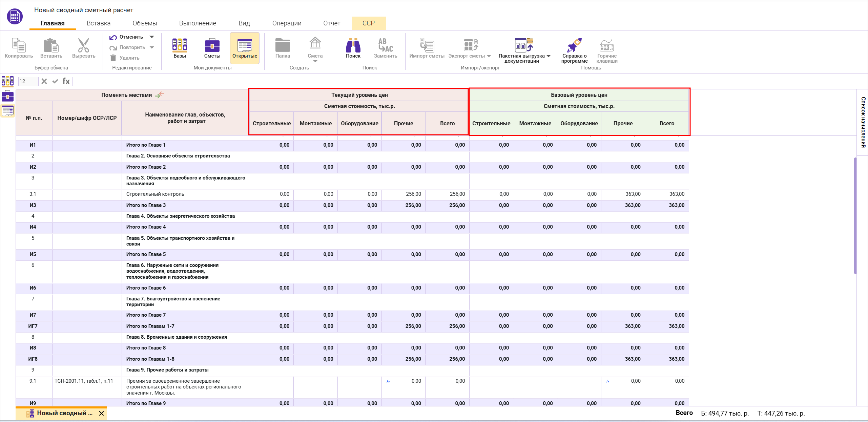Open the Поиск binoculars tool
868x422 pixels.
[x=353, y=45]
